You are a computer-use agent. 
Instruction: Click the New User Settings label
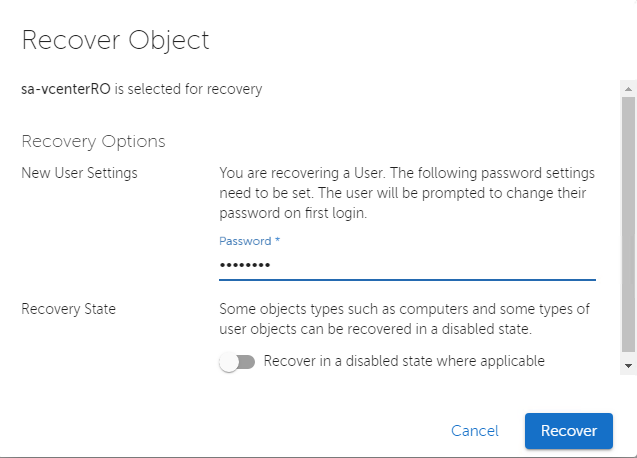click(79, 173)
